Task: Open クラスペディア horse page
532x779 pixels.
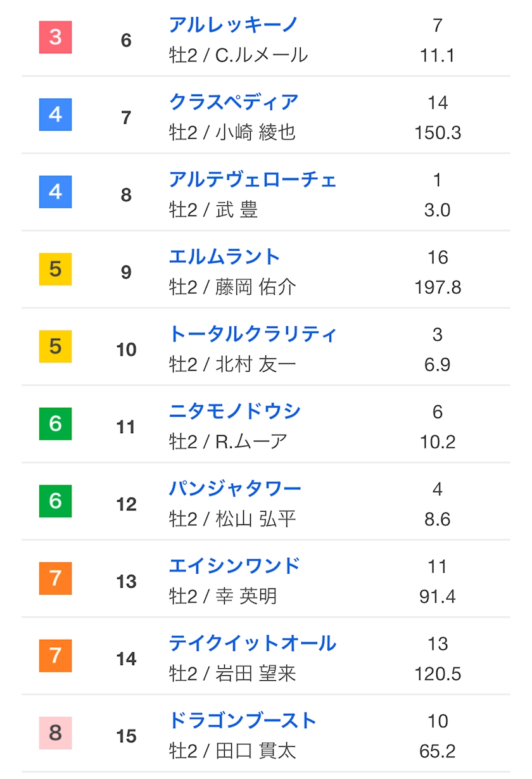Action: click(233, 102)
